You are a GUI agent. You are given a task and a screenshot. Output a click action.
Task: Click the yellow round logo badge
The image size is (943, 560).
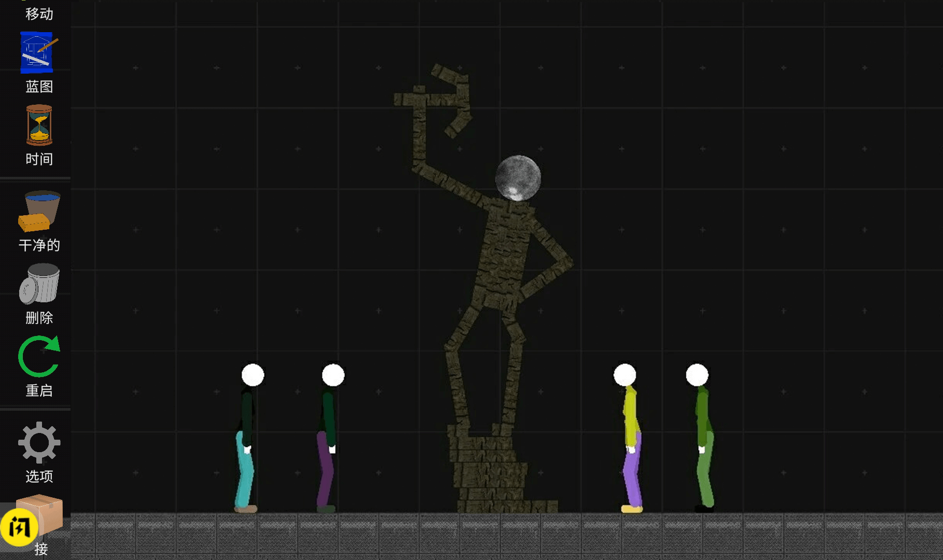pos(19,528)
